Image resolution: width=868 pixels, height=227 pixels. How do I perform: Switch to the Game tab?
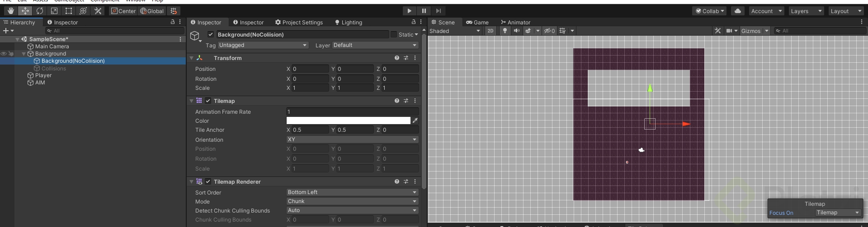click(x=477, y=22)
